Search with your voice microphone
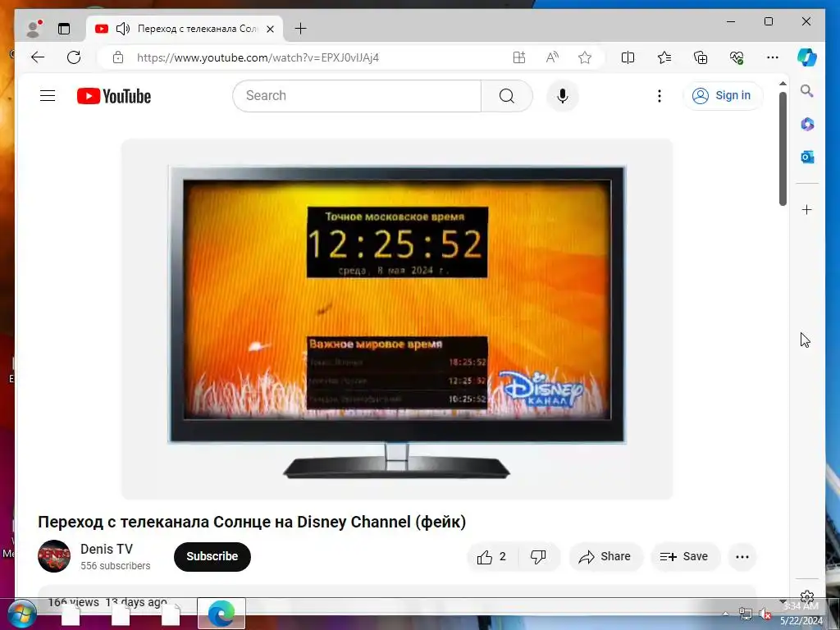 click(x=563, y=96)
